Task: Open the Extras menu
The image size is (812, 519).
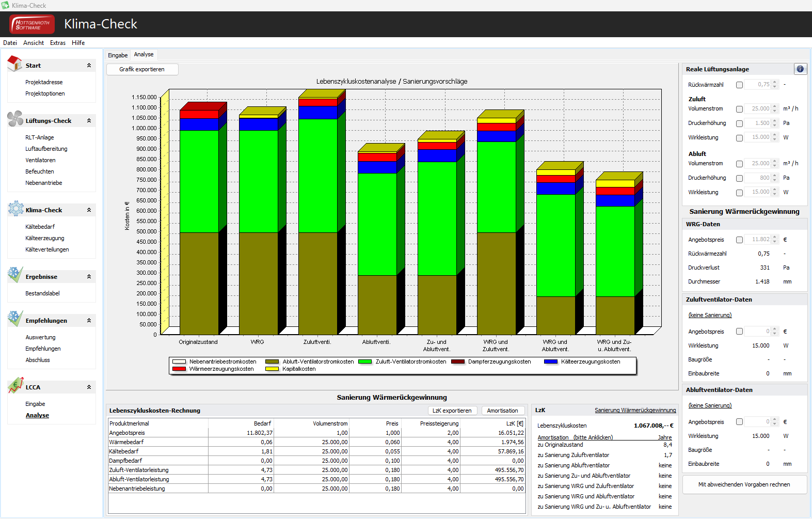Action: [58, 43]
